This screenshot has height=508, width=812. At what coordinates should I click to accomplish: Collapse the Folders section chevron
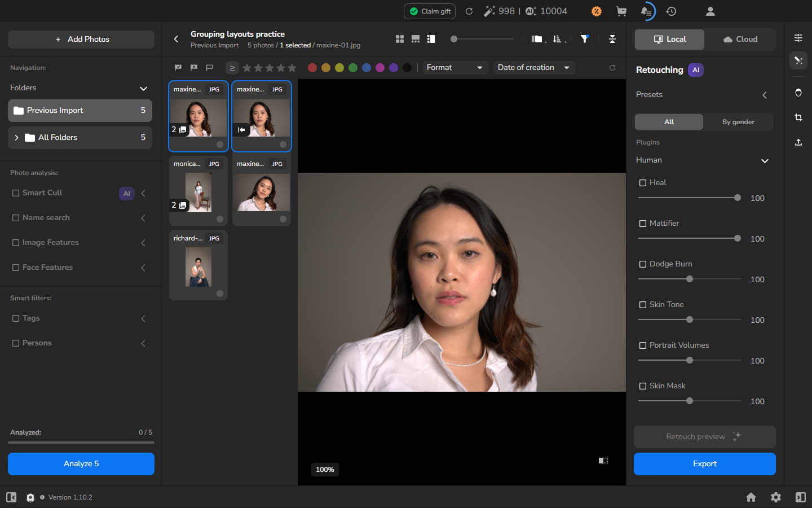coord(143,89)
